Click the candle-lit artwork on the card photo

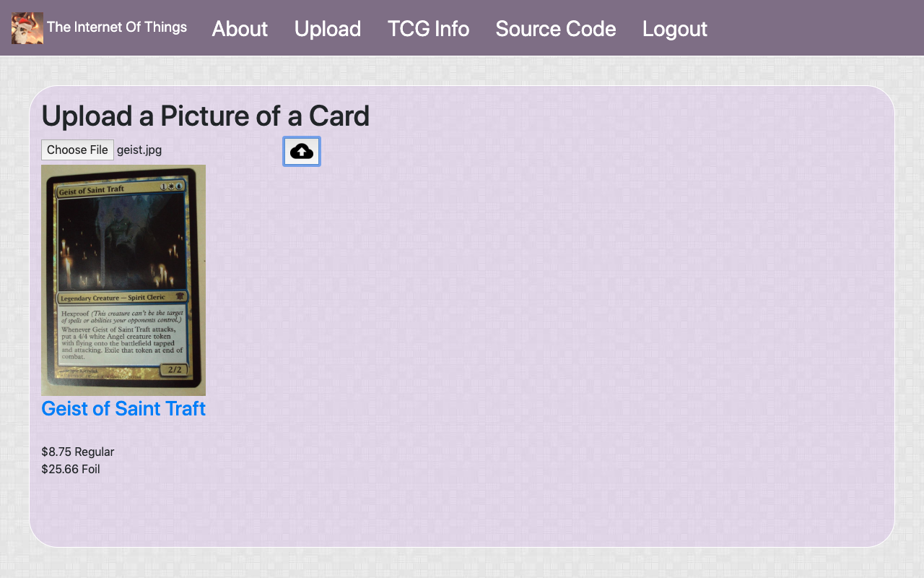[122, 243]
